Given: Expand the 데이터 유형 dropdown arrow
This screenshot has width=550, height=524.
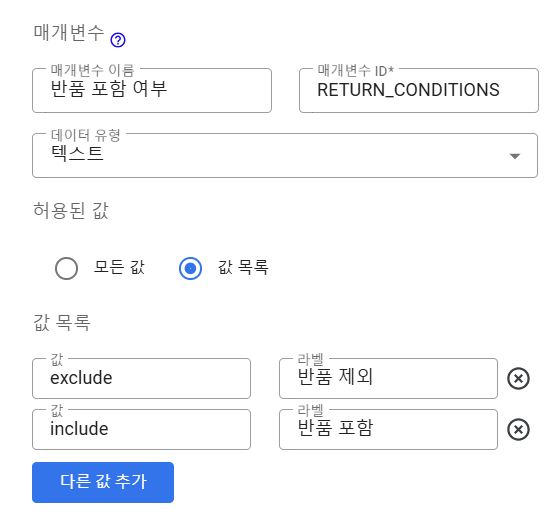Looking at the screenshot, I should click(x=515, y=156).
